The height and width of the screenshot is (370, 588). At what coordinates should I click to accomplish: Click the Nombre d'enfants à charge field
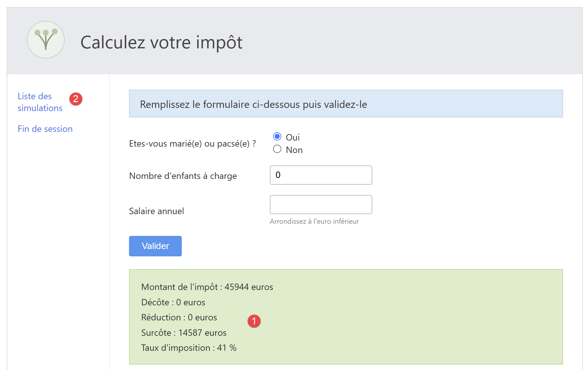coord(321,175)
